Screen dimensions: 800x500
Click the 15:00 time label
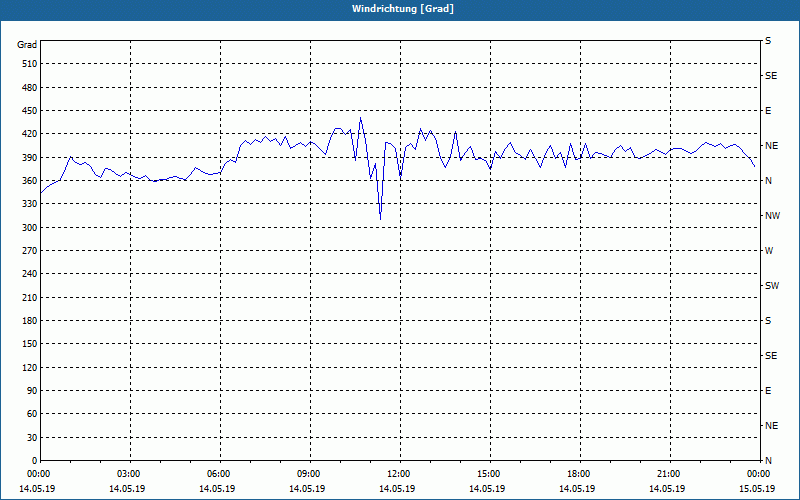tap(488, 474)
